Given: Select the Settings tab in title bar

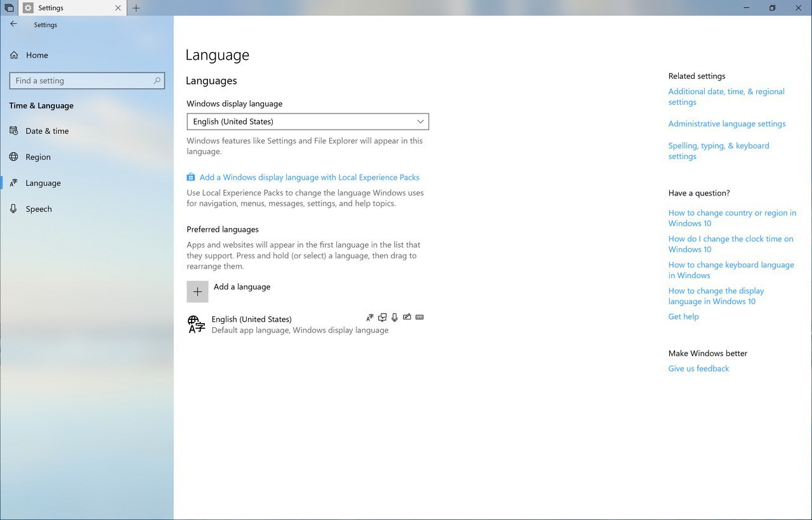Looking at the screenshot, I should tap(72, 8).
